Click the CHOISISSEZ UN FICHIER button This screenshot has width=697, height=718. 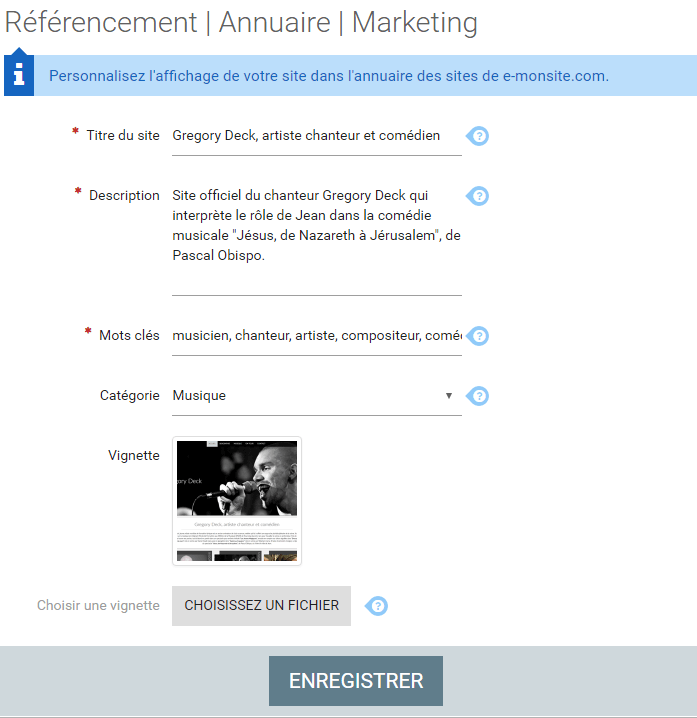[261, 606]
